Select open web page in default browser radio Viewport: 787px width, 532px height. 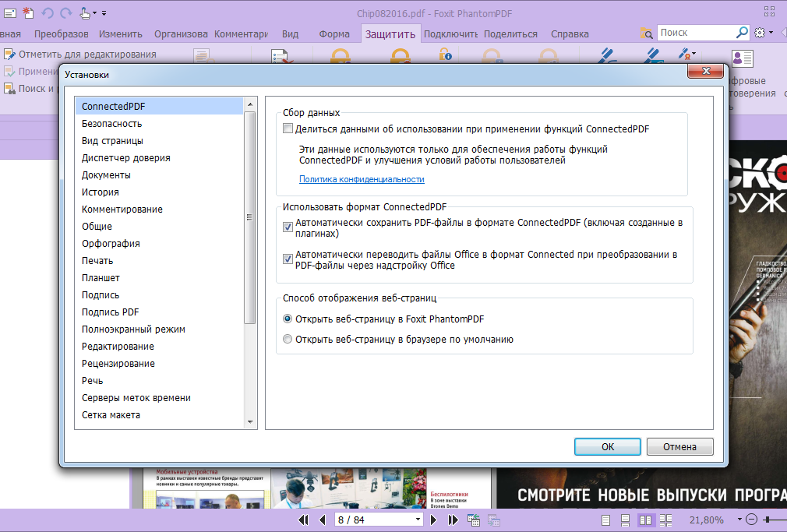pyautogui.click(x=288, y=340)
